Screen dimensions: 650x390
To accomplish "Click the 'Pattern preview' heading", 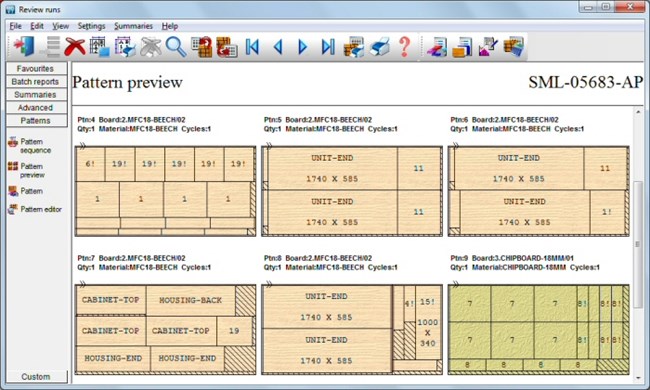I will click(x=127, y=82).
